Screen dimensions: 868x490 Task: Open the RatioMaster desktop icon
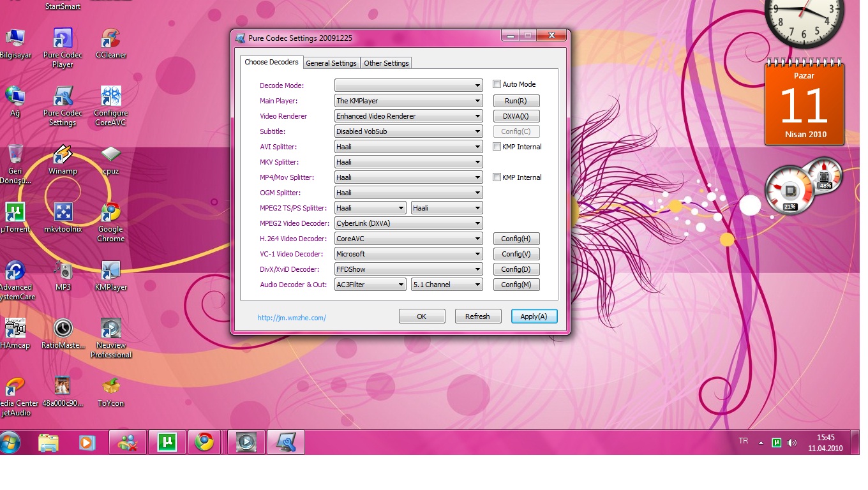pos(63,334)
